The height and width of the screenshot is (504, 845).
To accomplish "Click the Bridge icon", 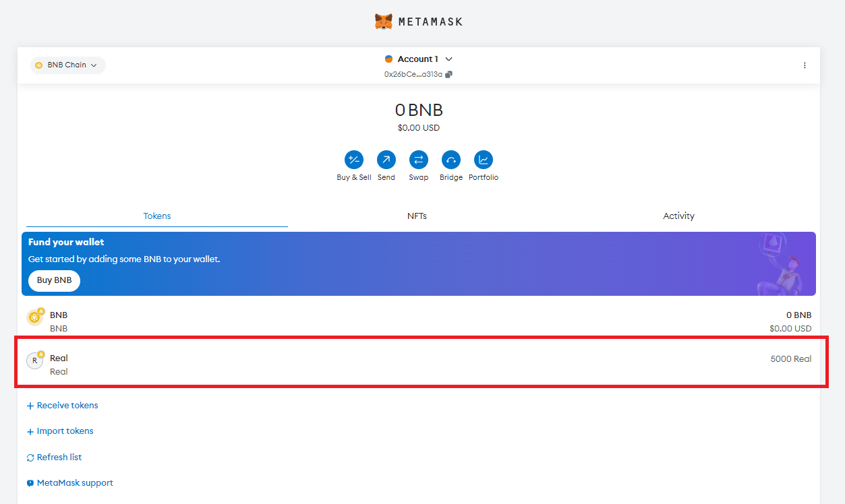I will (x=451, y=160).
